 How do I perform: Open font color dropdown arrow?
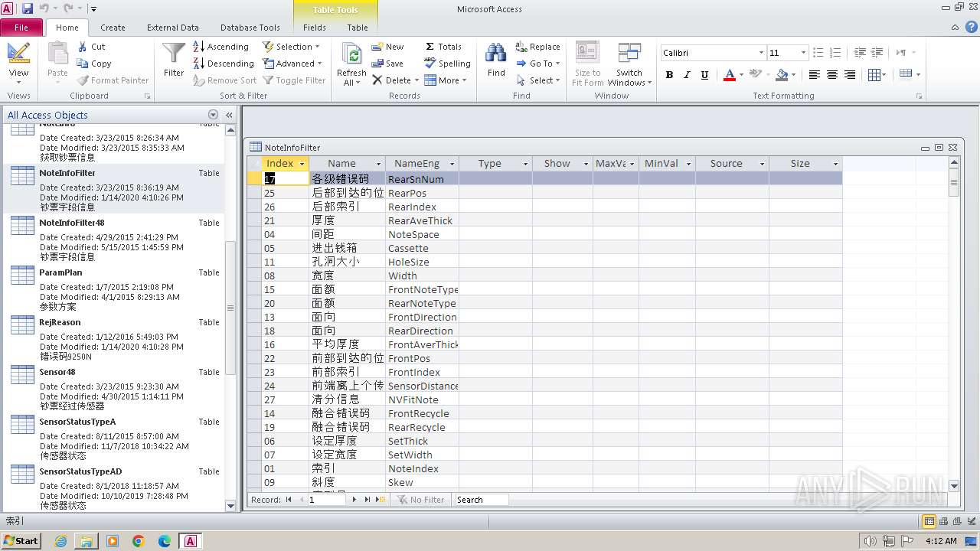(x=741, y=75)
